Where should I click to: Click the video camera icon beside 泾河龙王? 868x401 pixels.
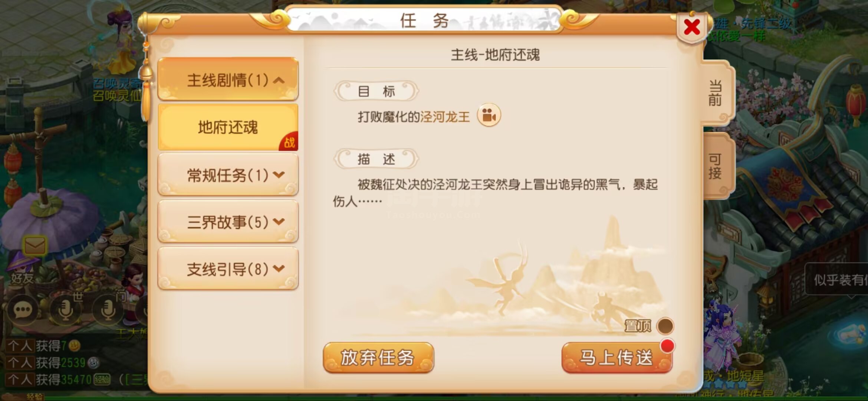pos(489,115)
